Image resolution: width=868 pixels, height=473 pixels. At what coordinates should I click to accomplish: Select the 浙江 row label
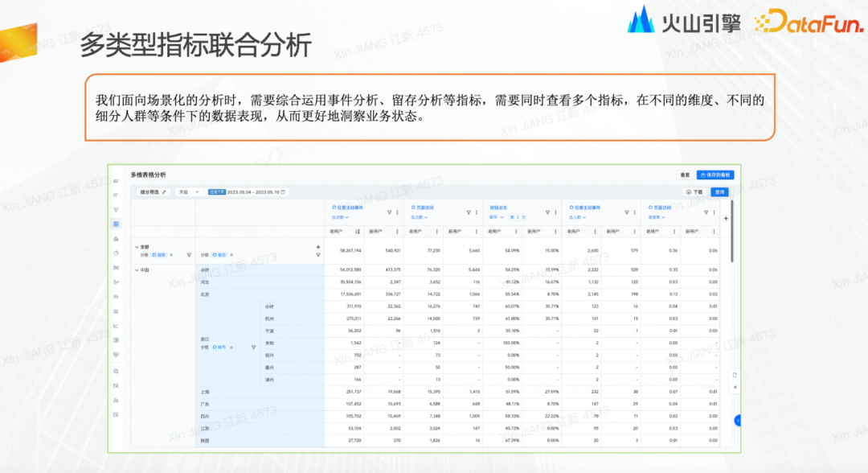[x=205, y=339]
